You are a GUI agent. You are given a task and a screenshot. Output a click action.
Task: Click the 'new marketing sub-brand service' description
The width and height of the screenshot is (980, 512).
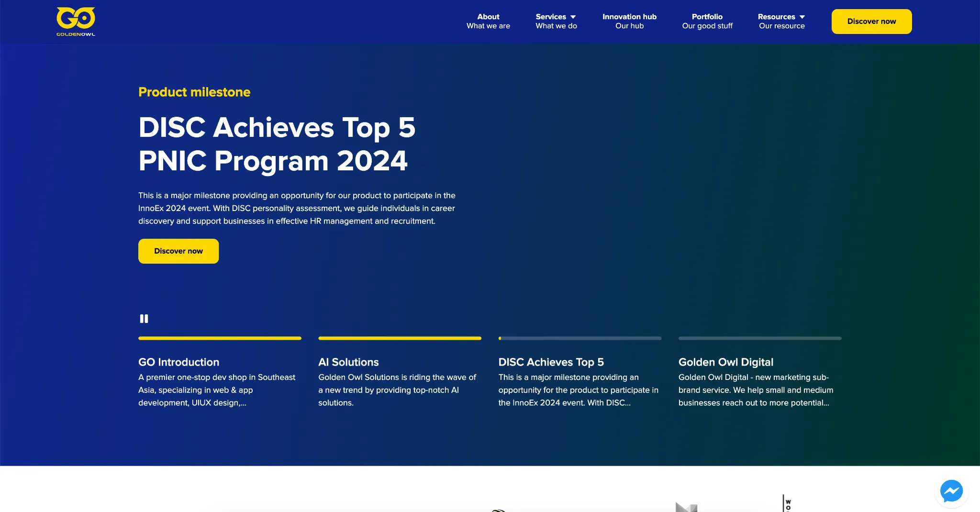click(x=756, y=390)
